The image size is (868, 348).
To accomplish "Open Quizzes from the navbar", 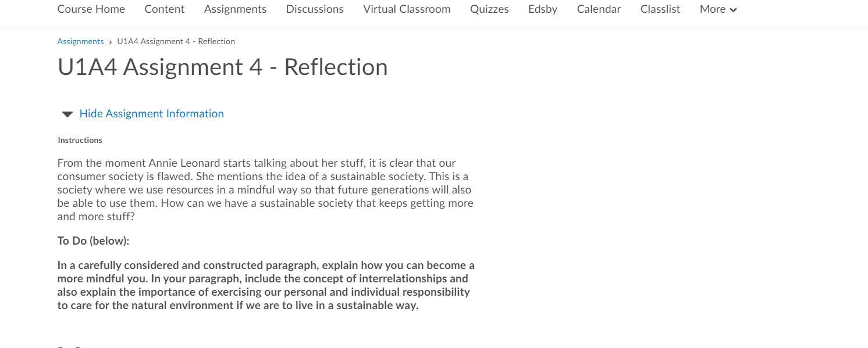I will [x=489, y=9].
